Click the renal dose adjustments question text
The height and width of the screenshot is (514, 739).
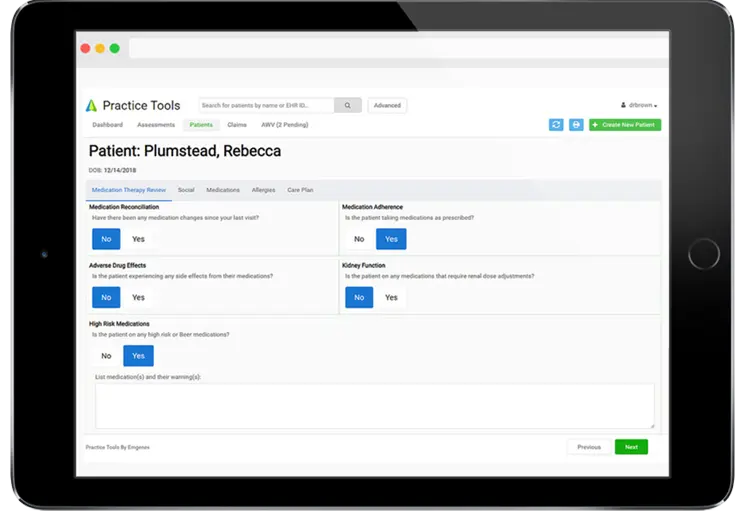tap(440, 276)
